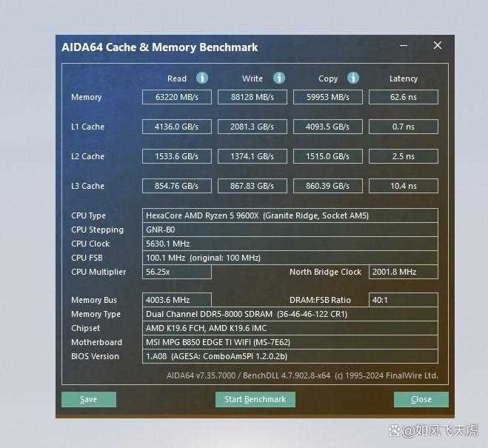Select L2 Cache Read 1533.6 GB/s
This screenshot has width=488, height=448.
click(177, 156)
